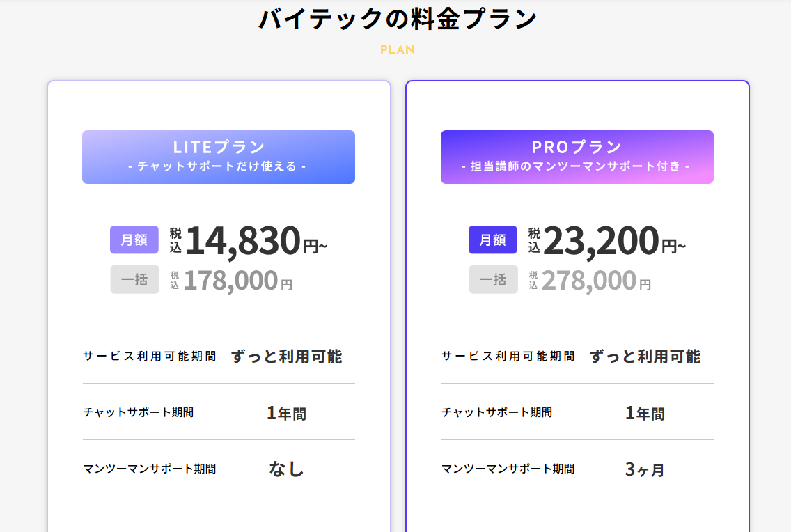Click 1年間 chat support in LITE plan
The width and height of the screenshot is (791, 532).
point(287,414)
